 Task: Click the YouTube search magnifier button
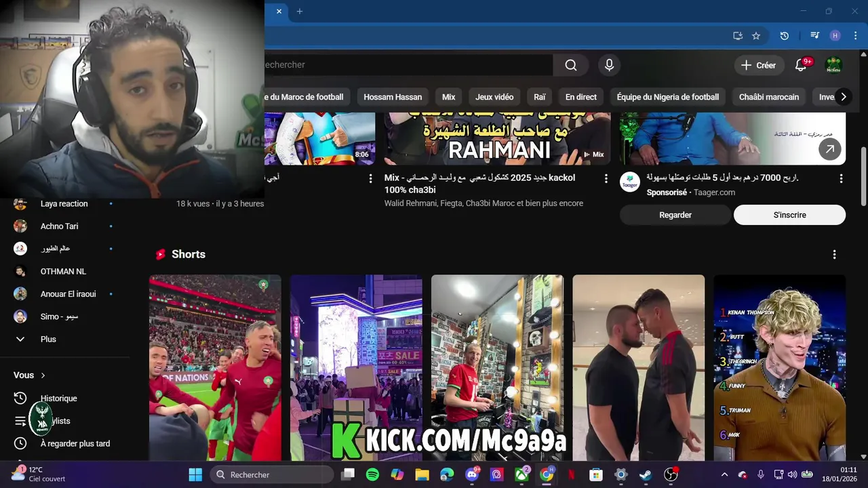point(571,65)
